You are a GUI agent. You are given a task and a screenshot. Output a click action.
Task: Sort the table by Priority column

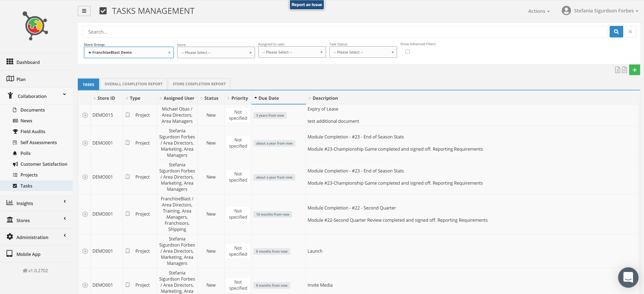tap(239, 98)
